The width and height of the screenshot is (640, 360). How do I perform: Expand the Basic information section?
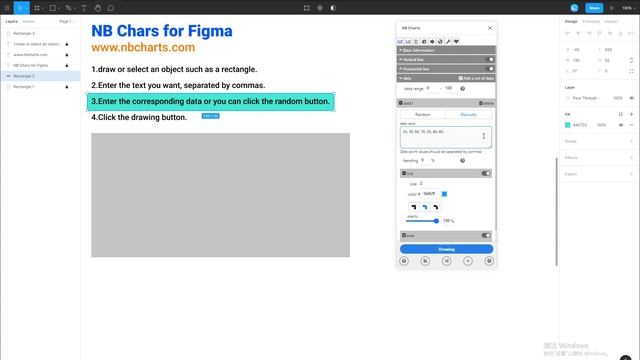pyautogui.click(x=446, y=50)
